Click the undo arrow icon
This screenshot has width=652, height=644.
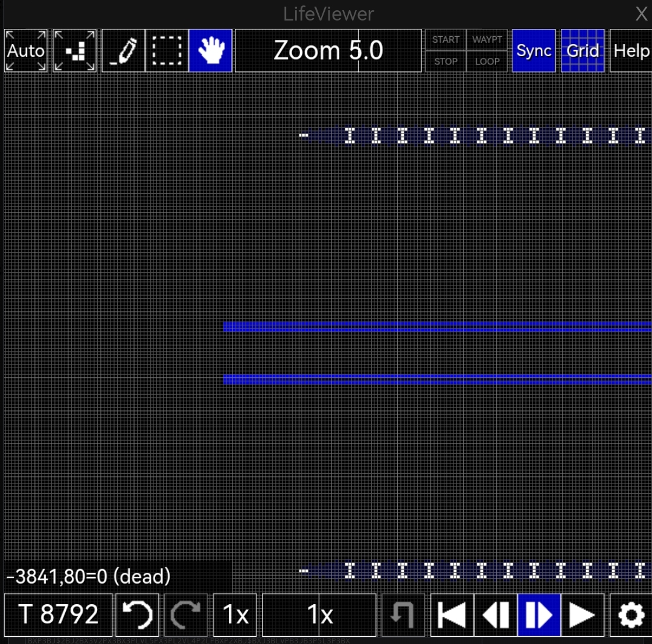(x=137, y=615)
